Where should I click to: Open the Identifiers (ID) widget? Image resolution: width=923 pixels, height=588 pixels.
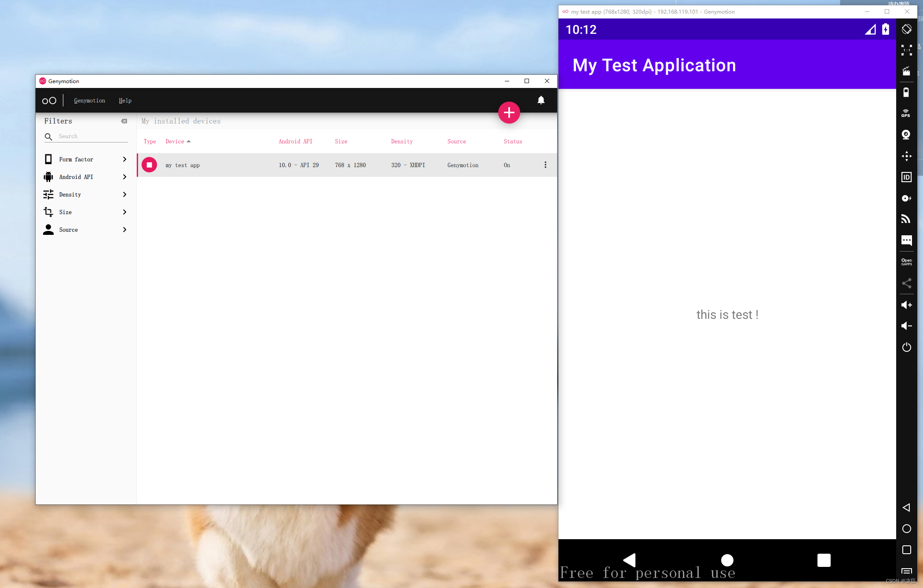click(906, 177)
